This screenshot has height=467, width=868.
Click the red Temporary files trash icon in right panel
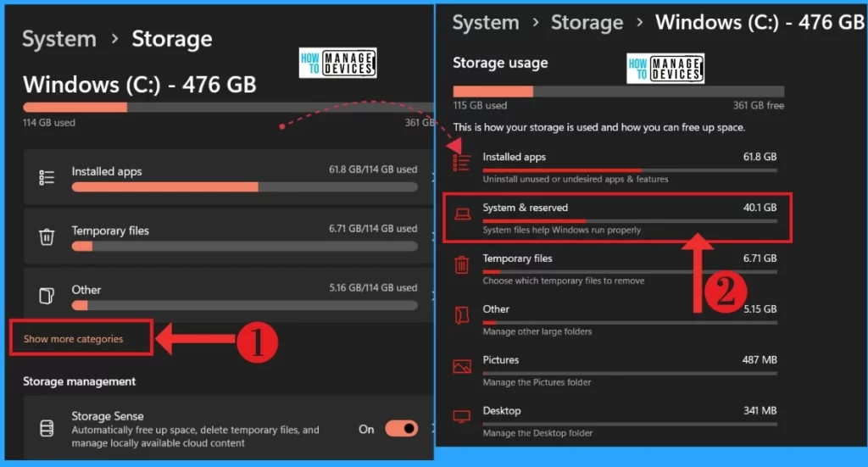[462, 265]
